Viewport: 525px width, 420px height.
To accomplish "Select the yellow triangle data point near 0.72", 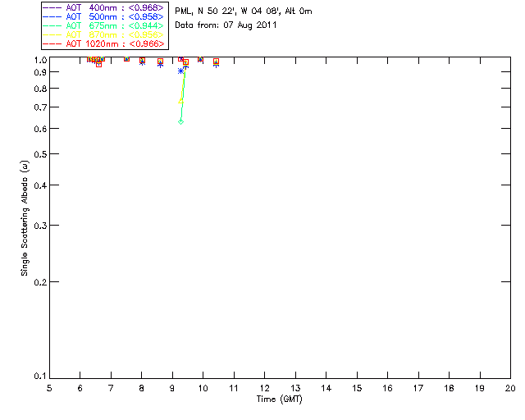I will pos(180,101).
